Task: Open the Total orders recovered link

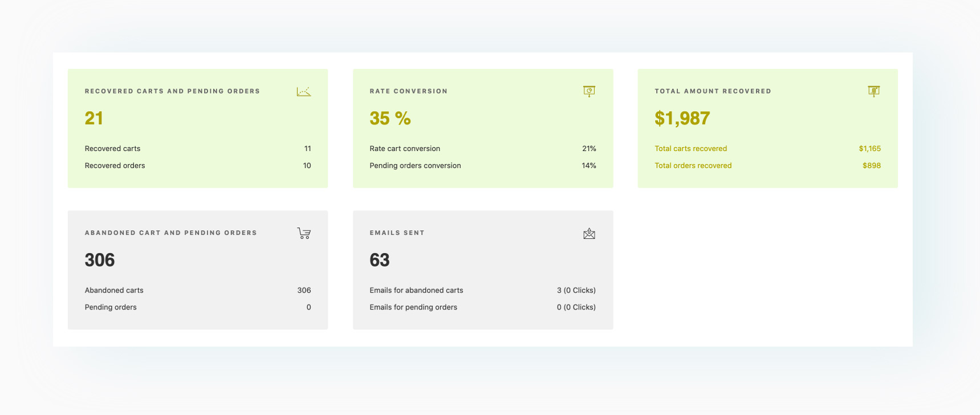Action: point(693,166)
